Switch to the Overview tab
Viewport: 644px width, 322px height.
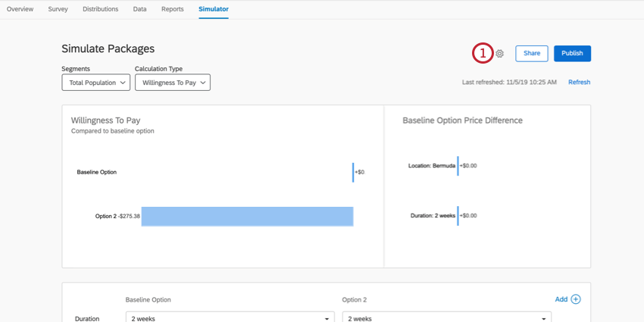pos(20,8)
